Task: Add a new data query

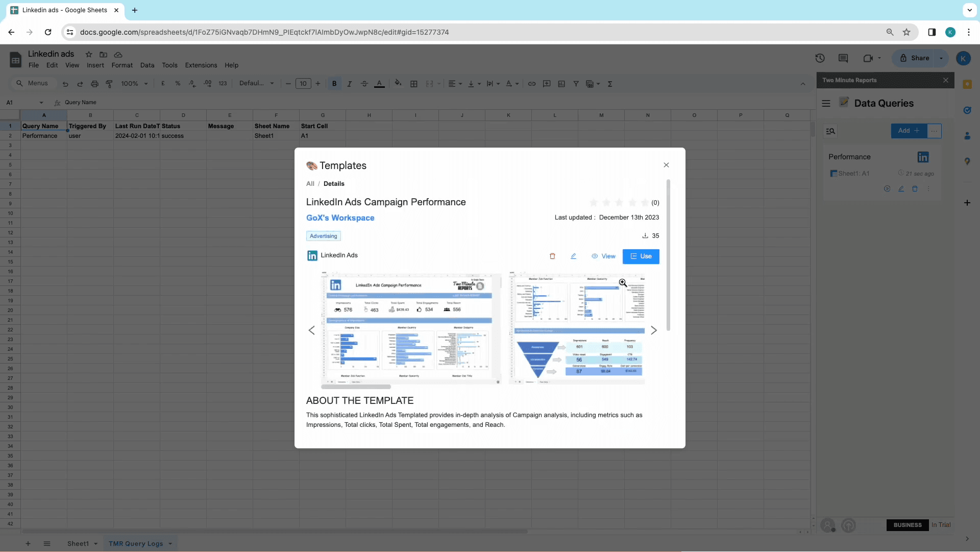Action: coord(909,131)
